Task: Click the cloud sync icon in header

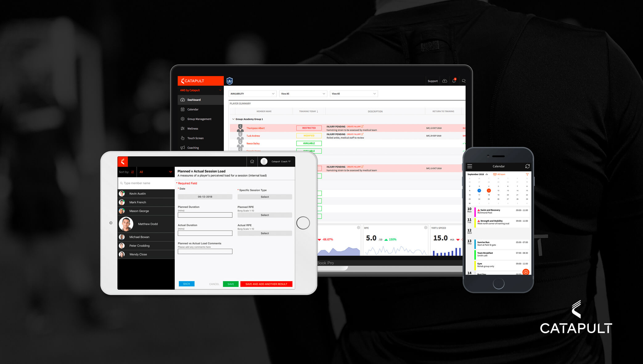Action: (x=444, y=81)
